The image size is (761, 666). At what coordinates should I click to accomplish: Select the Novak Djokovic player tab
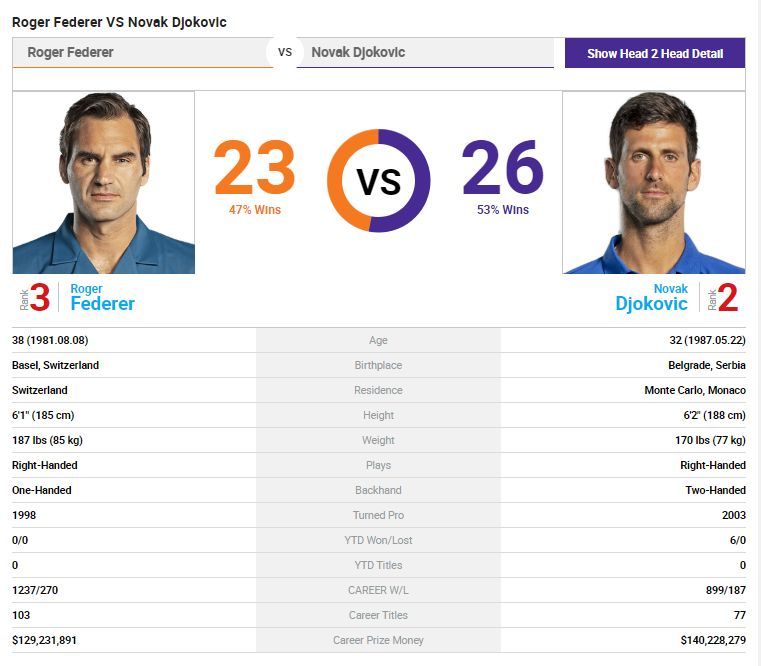pos(358,52)
